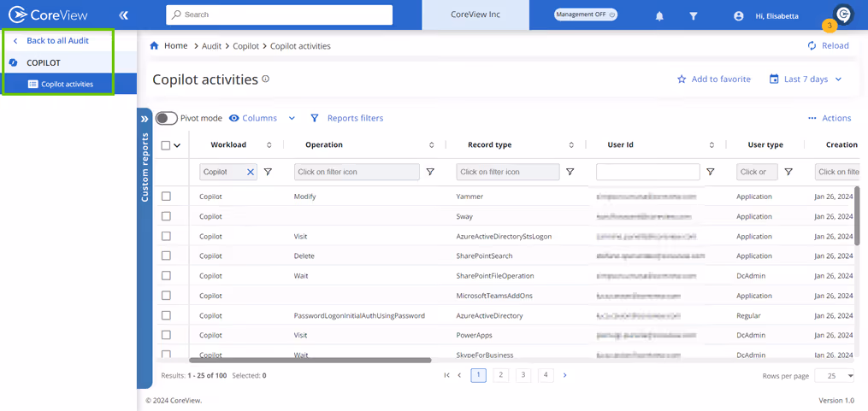
Task: Toggle the select-all header checkbox
Action: [166, 145]
